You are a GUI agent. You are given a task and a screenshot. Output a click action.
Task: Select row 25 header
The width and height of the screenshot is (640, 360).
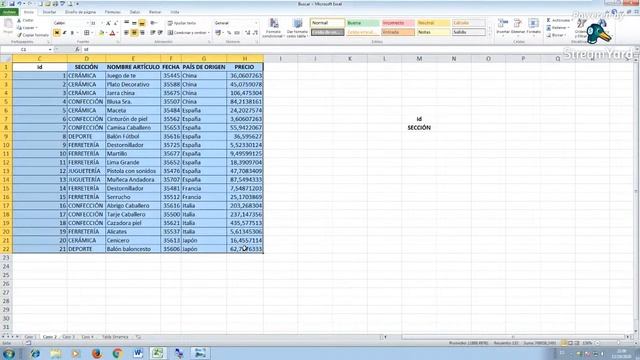tap(6, 275)
